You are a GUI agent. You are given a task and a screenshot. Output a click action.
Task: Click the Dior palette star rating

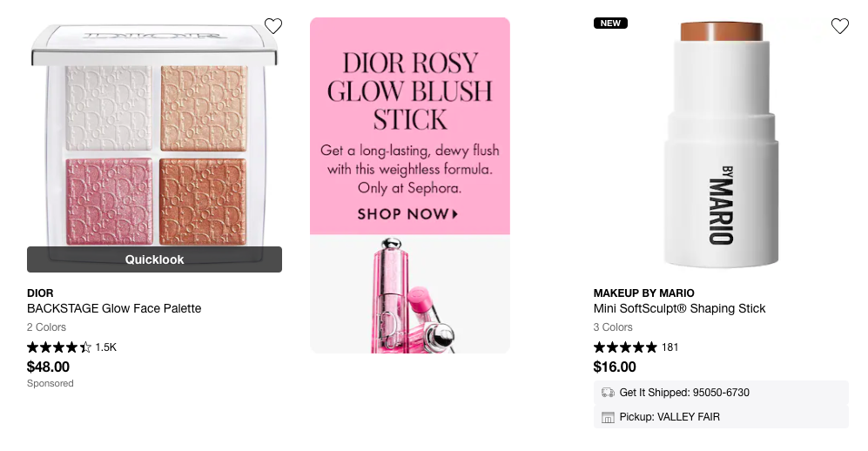point(59,347)
